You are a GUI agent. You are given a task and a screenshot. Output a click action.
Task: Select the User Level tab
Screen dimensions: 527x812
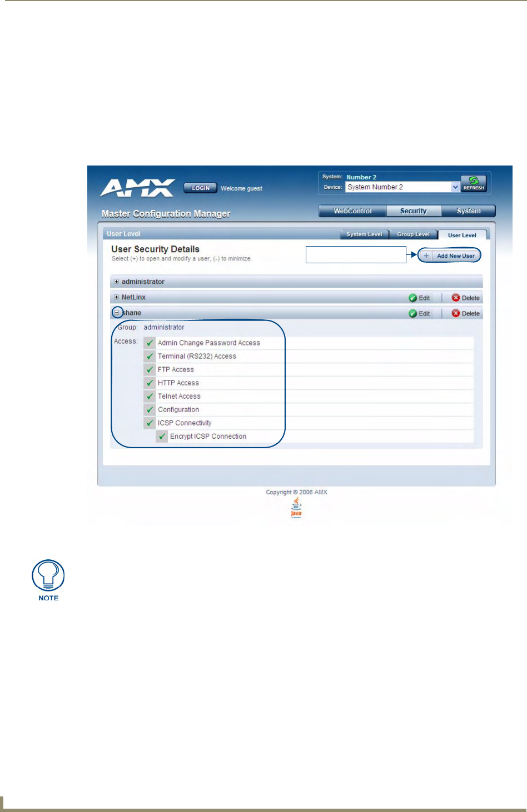tap(462, 235)
